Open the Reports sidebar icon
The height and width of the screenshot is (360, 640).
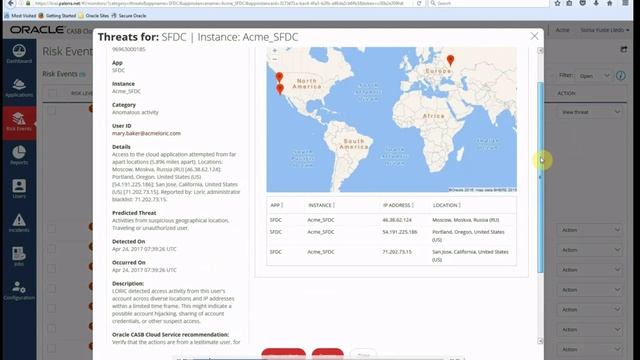19,155
